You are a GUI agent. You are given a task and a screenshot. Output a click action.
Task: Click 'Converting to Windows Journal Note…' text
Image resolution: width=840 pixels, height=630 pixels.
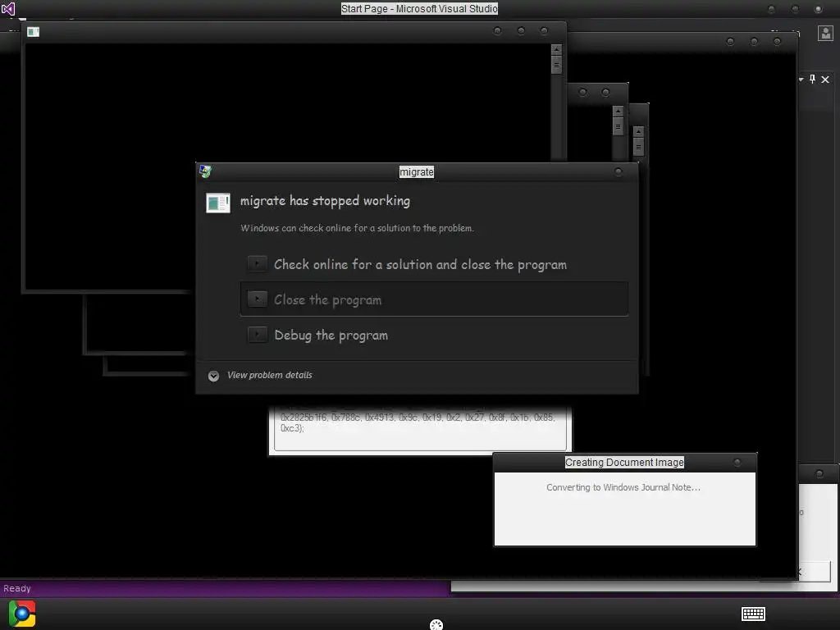point(623,487)
